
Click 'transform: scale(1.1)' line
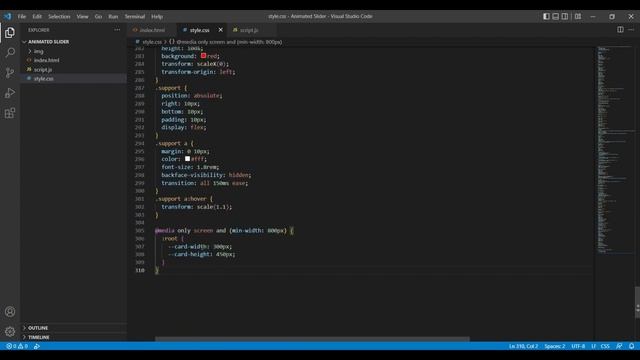coord(196,207)
